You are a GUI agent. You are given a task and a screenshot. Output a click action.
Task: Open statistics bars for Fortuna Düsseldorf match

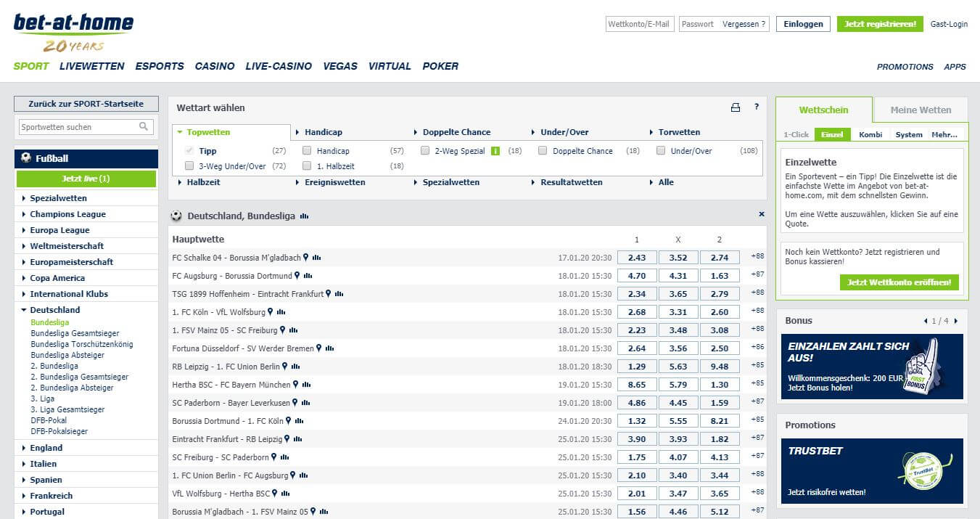tap(329, 348)
